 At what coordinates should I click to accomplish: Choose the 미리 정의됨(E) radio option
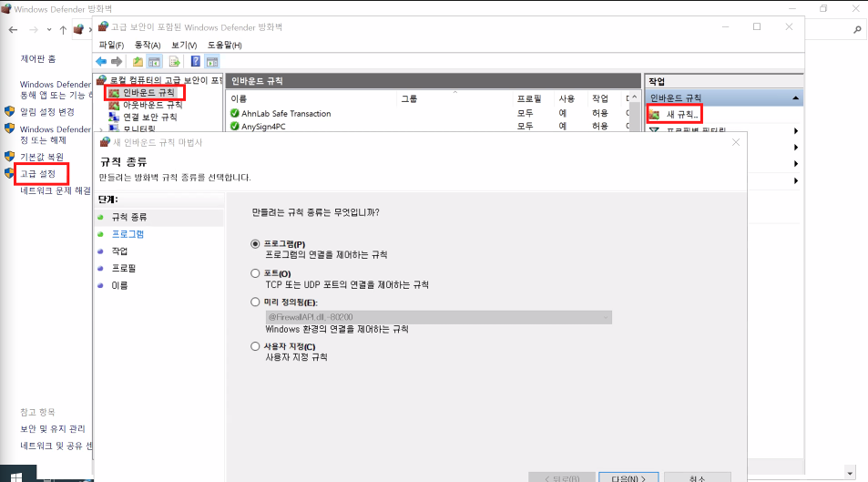[255, 302]
